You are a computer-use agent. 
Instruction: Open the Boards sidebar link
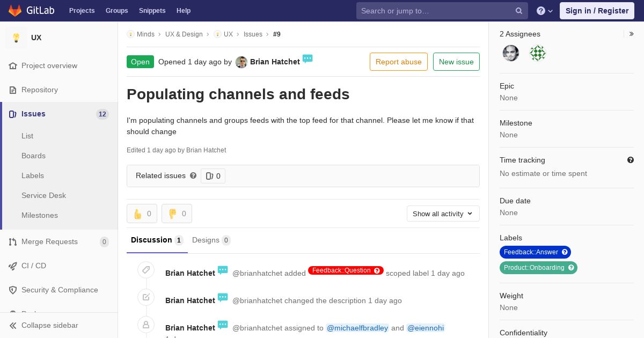pos(33,156)
